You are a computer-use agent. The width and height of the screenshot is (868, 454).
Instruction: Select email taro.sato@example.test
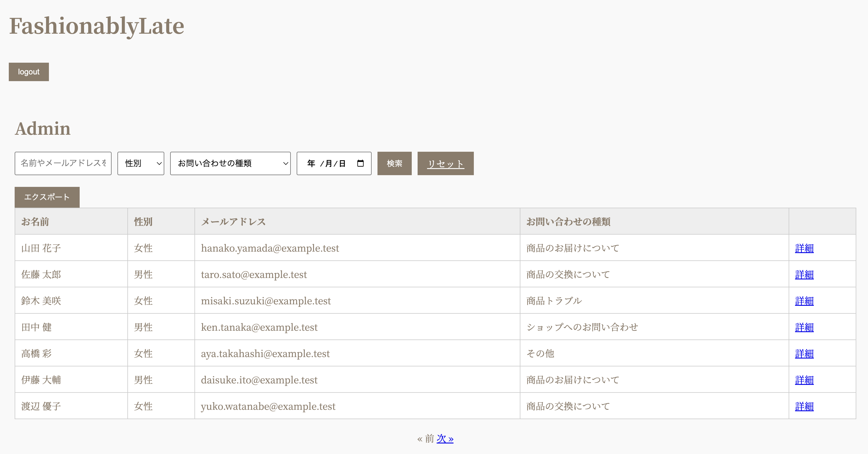click(x=254, y=274)
